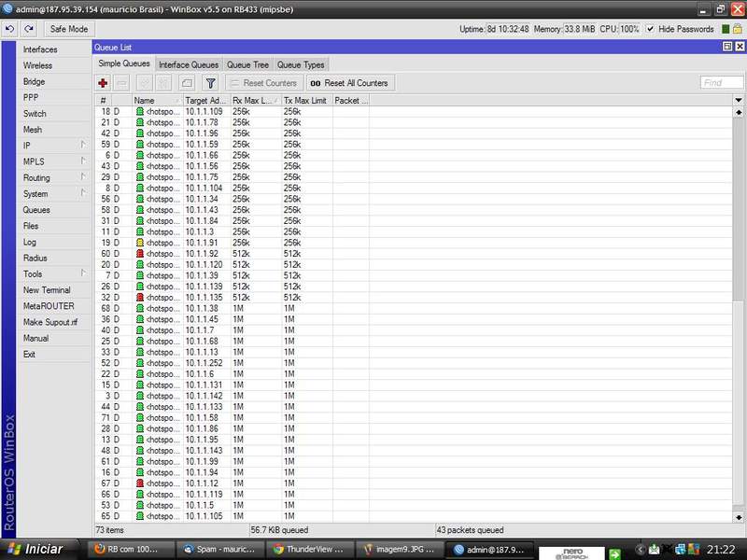
Task: Toggle Safe Mode button
Action: pyautogui.click(x=69, y=29)
